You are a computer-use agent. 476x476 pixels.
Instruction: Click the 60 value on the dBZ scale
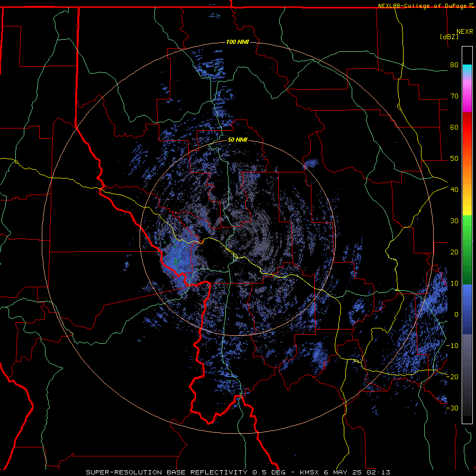454,127
